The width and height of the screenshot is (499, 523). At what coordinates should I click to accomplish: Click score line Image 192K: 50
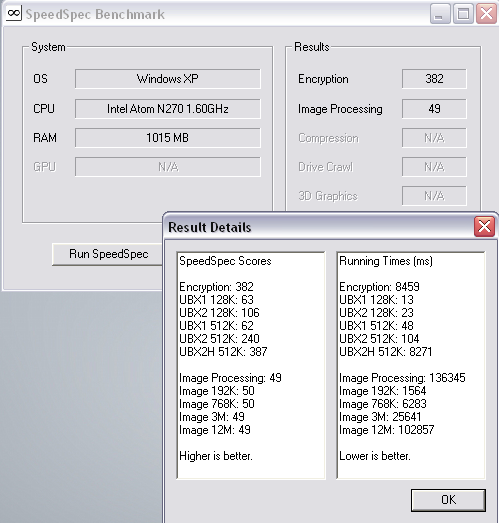coord(216,391)
